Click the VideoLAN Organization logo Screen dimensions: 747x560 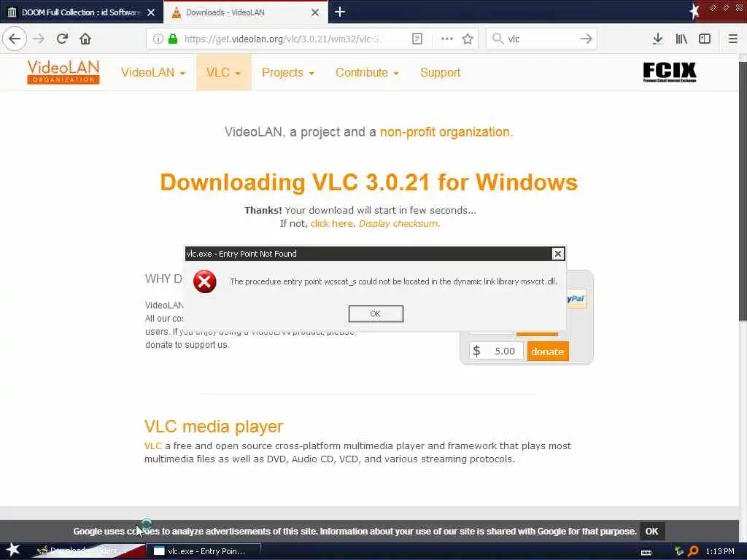pos(63,72)
